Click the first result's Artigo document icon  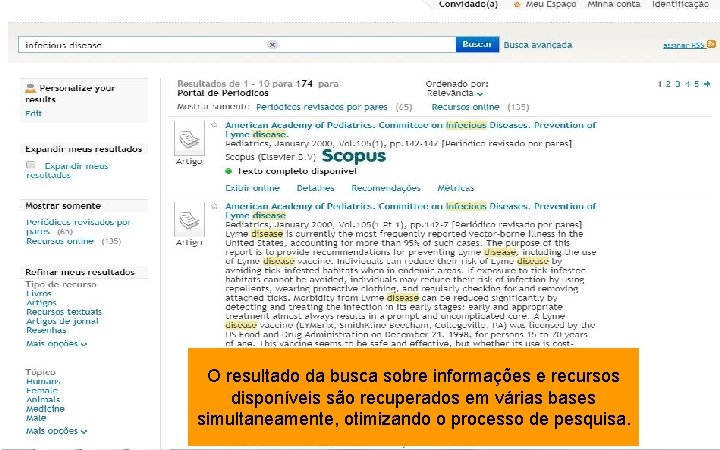pos(189,139)
